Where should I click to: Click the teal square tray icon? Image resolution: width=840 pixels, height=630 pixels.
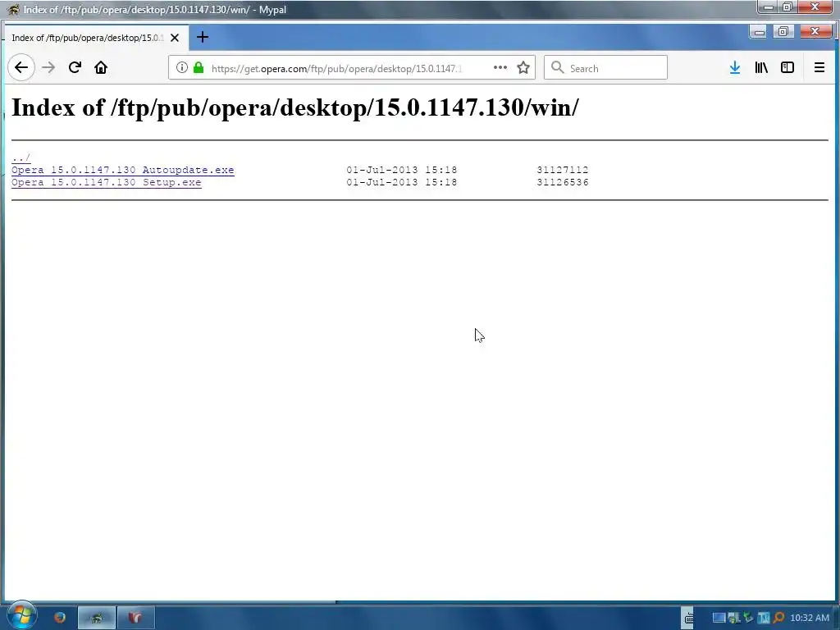[764, 618]
